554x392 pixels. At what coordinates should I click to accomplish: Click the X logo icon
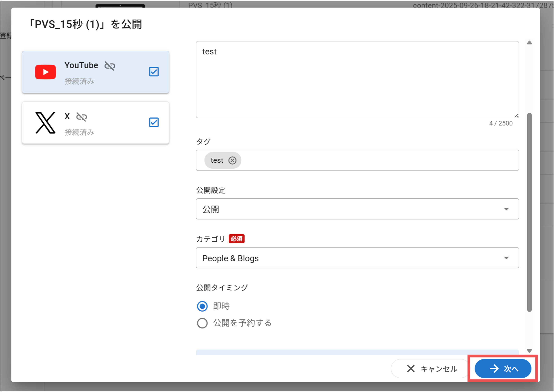pyautogui.click(x=45, y=123)
